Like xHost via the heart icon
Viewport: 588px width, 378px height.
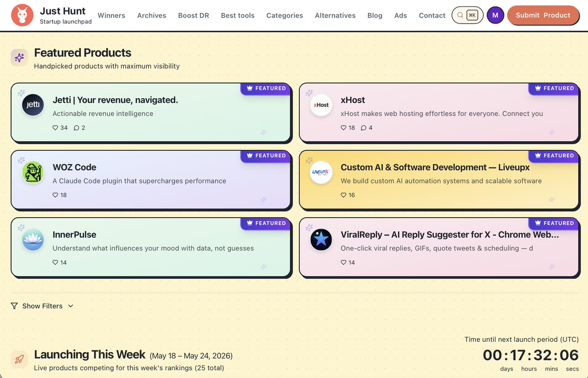coord(343,127)
